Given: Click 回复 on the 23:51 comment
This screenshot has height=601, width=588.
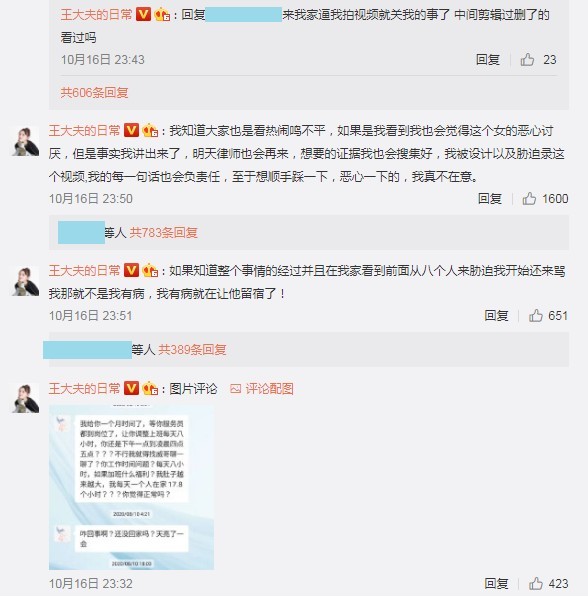Looking at the screenshot, I should [496, 315].
